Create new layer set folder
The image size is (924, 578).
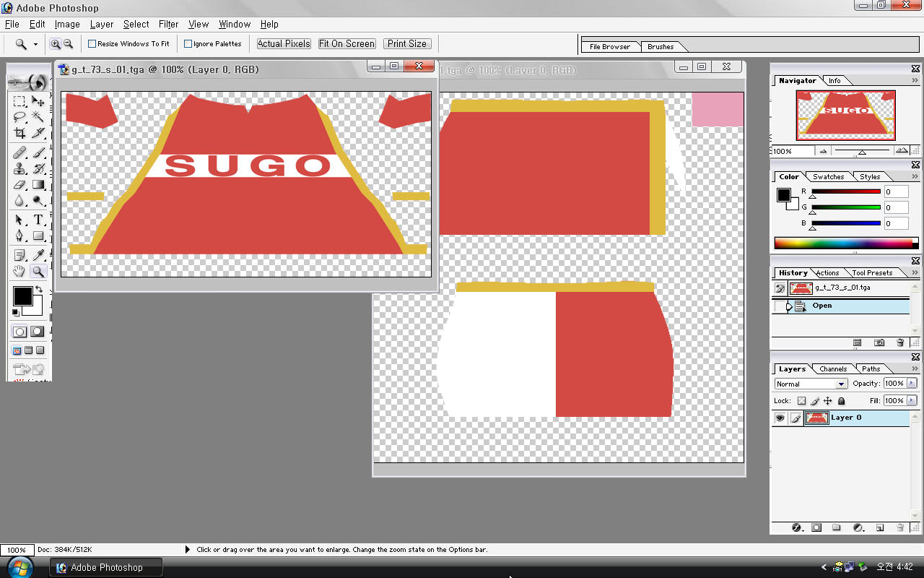[x=837, y=527]
